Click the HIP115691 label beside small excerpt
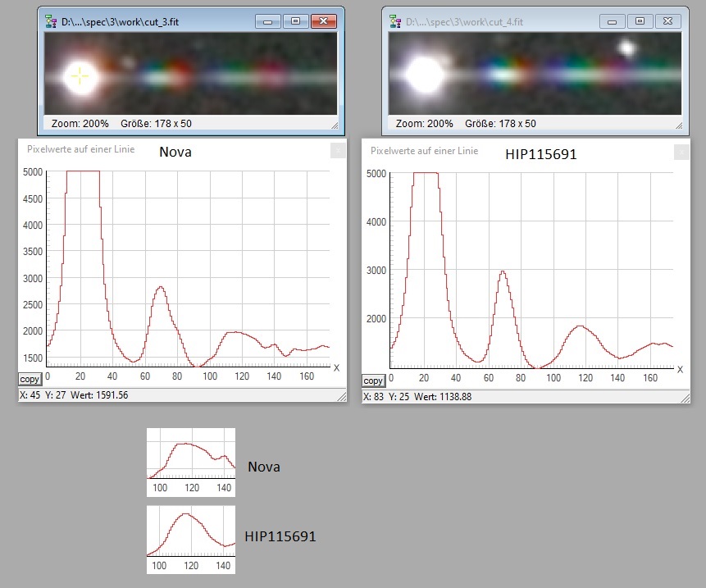706x588 pixels. (x=280, y=536)
